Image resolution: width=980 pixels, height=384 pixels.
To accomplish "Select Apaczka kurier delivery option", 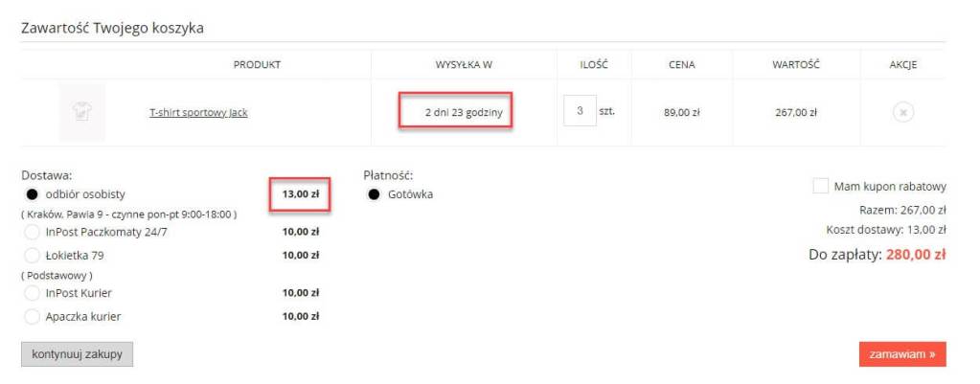I will [32, 316].
